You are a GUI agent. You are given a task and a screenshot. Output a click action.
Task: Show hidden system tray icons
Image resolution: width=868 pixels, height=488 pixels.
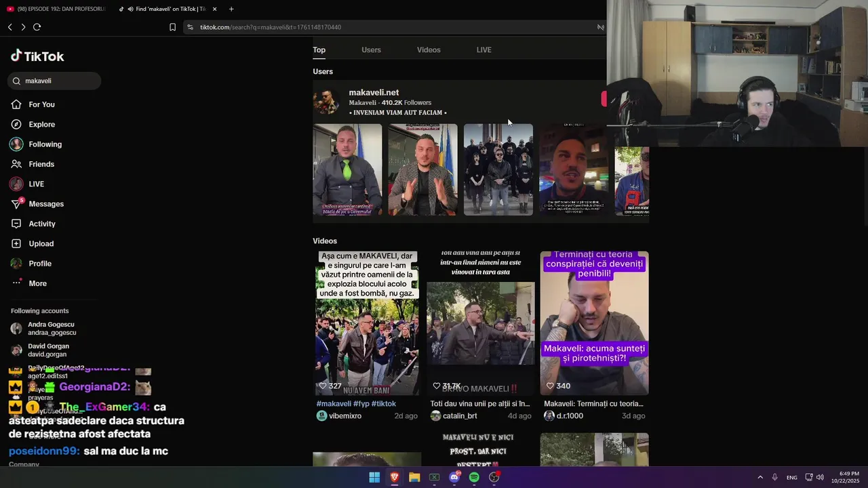coord(760,477)
